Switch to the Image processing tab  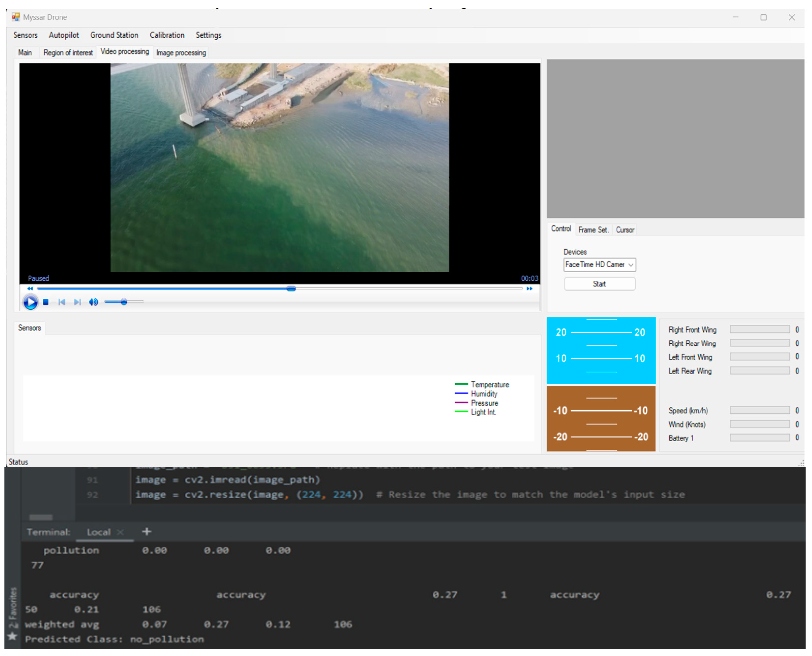(x=181, y=53)
